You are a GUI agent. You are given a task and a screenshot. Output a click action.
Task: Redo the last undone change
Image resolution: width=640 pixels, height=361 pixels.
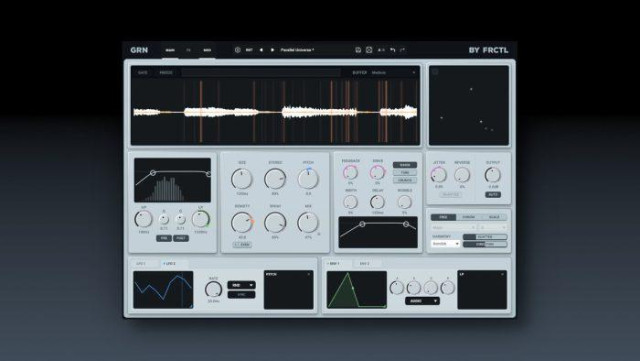click(x=402, y=50)
